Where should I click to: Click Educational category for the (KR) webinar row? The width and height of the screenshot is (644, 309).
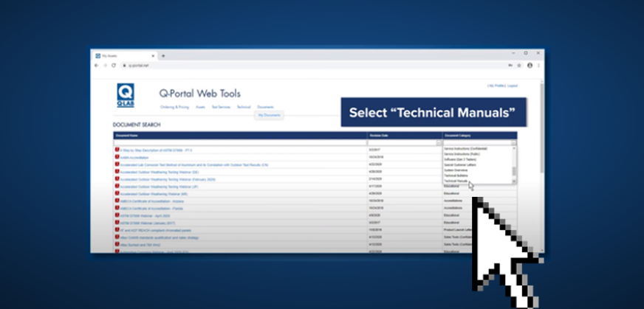[x=451, y=193]
